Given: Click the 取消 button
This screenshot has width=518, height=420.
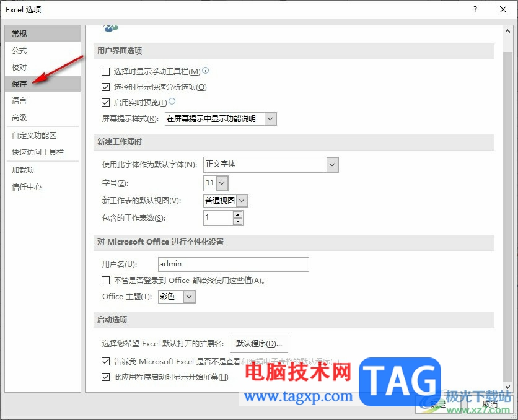Looking at the screenshot, I should [490, 404].
